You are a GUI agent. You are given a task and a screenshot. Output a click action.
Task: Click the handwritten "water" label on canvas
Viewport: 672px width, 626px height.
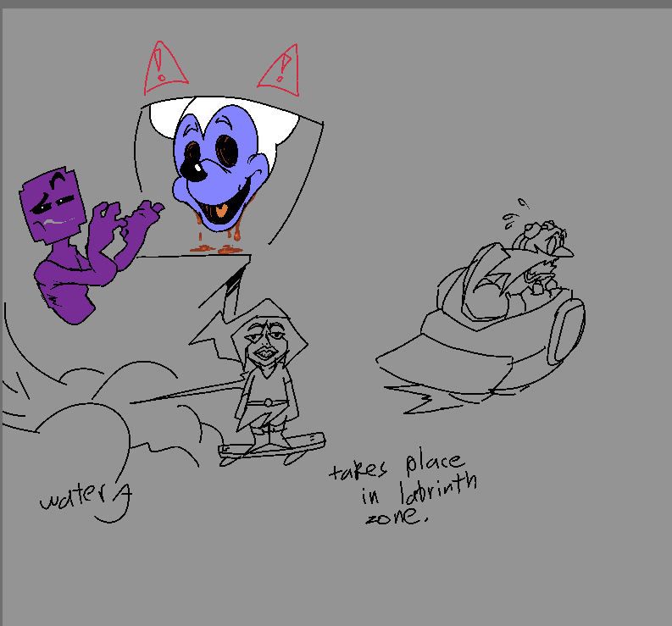[x=73, y=496]
